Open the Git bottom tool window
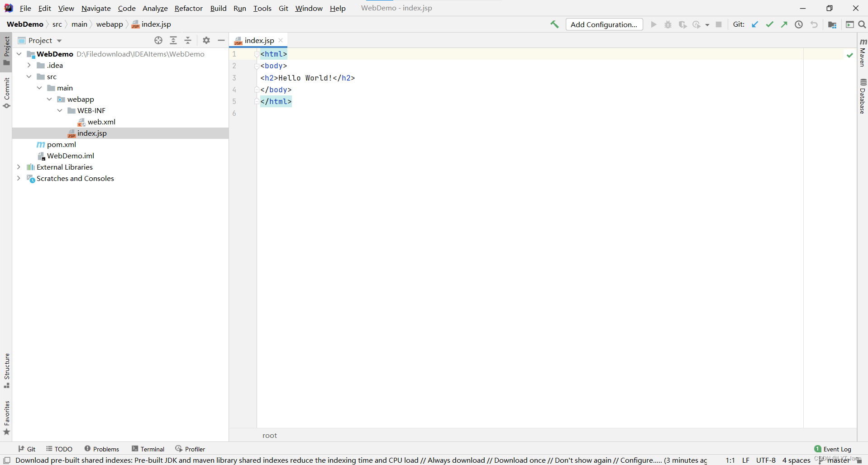Screen dimensions: 868x465 tap(27, 449)
